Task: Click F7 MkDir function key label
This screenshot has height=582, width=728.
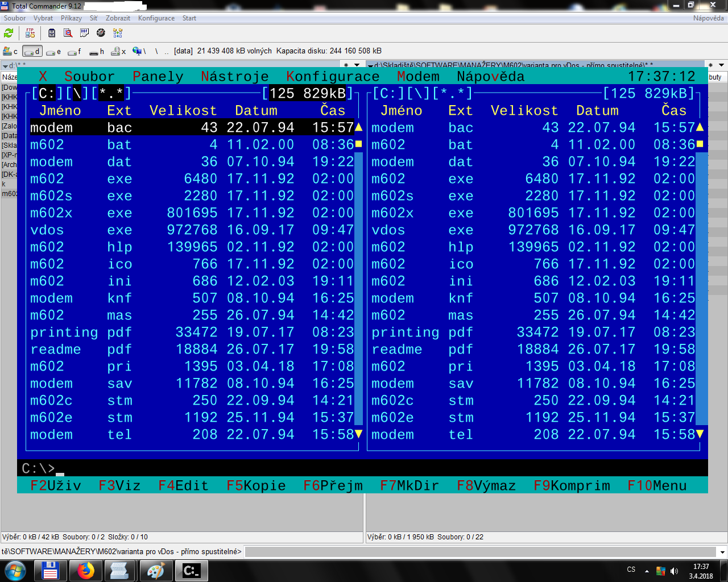Action: 409,485
